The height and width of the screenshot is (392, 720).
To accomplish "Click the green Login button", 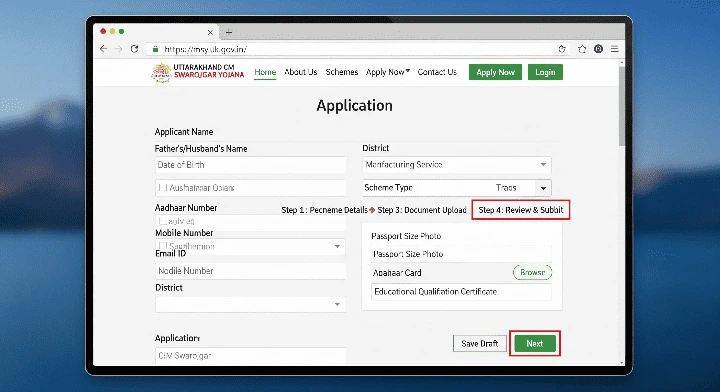I will (x=545, y=72).
